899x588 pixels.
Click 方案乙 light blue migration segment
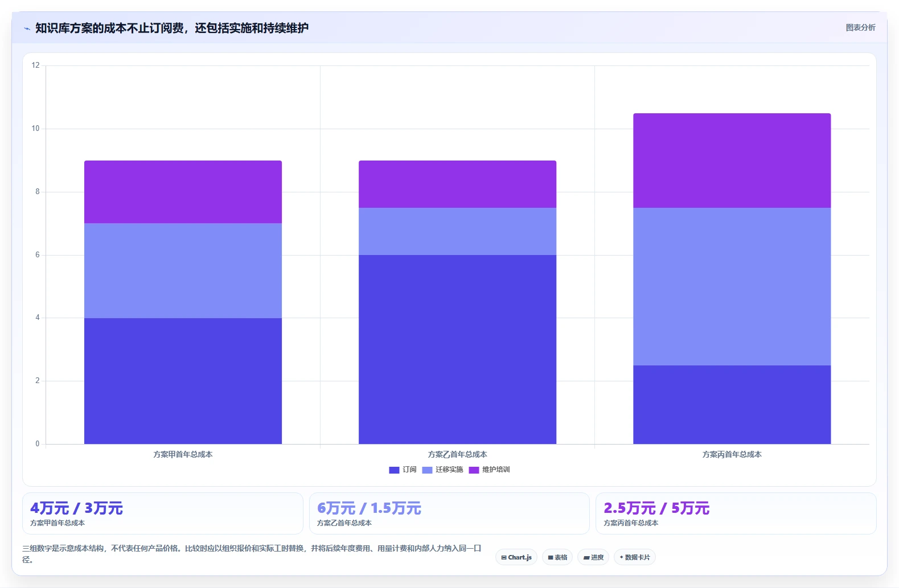(x=457, y=231)
